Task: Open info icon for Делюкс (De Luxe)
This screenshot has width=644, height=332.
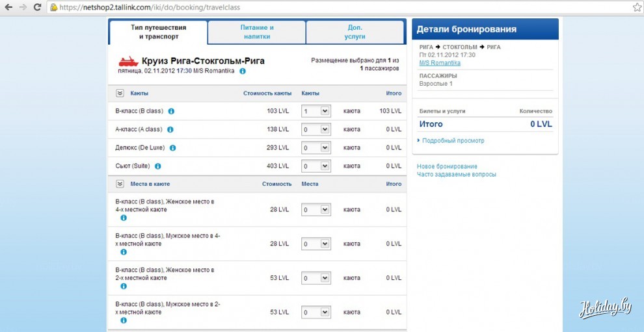Action: coord(172,147)
